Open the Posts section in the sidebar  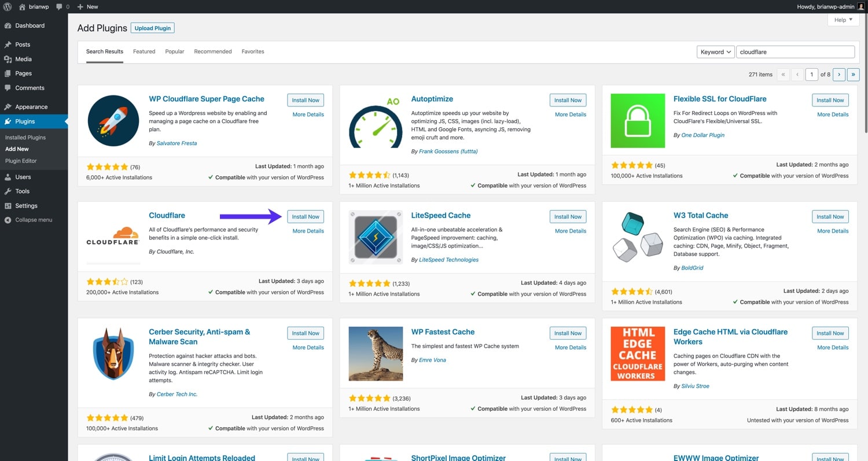[x=23, y=45]
